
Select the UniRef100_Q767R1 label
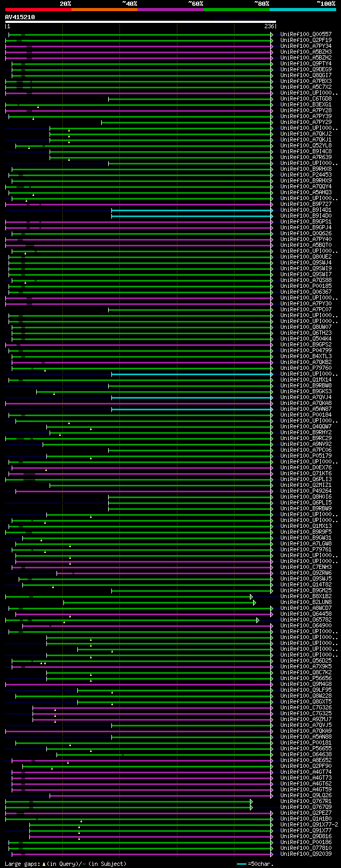(306, 801)
